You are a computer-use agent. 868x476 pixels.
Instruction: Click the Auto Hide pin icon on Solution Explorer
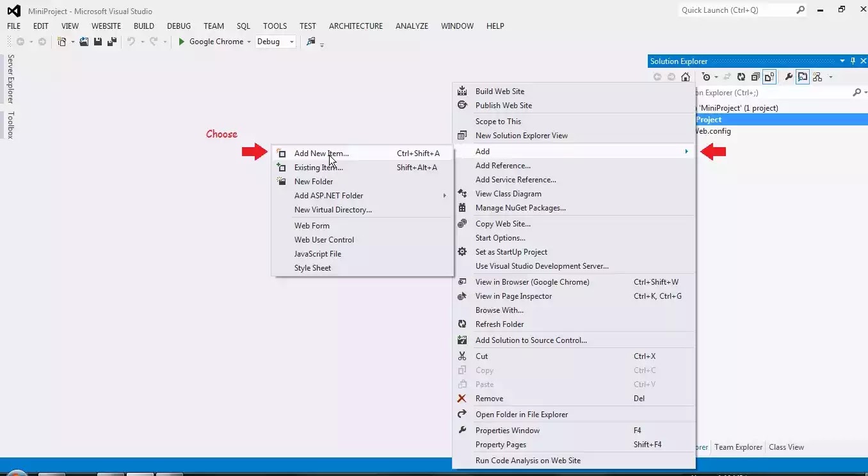853,61
